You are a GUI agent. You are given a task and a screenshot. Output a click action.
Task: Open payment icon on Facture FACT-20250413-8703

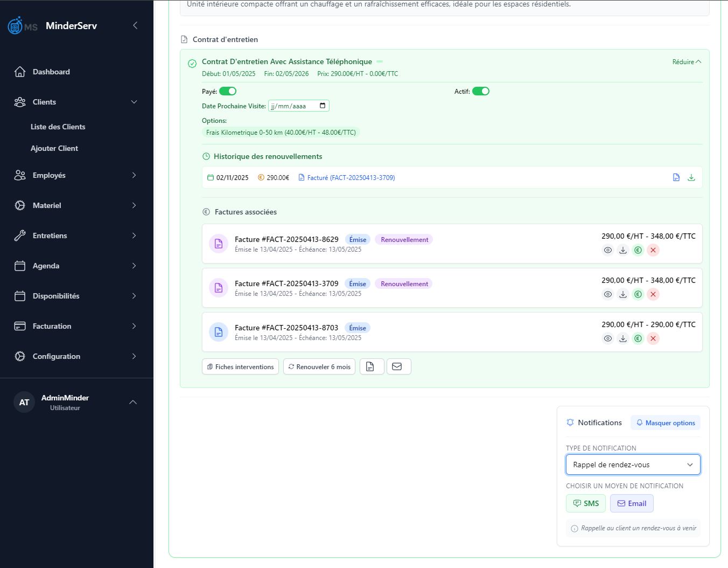(638, 338)
